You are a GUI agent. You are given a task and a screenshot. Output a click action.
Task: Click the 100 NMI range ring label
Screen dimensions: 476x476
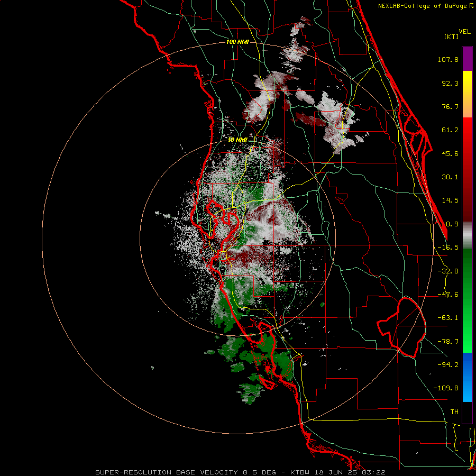(237, 42)
